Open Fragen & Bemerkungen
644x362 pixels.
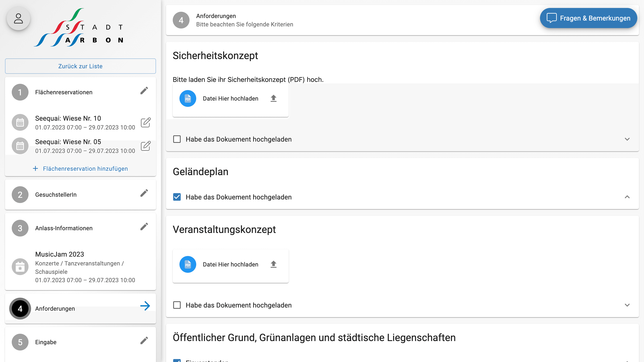[x=588, y=18]
